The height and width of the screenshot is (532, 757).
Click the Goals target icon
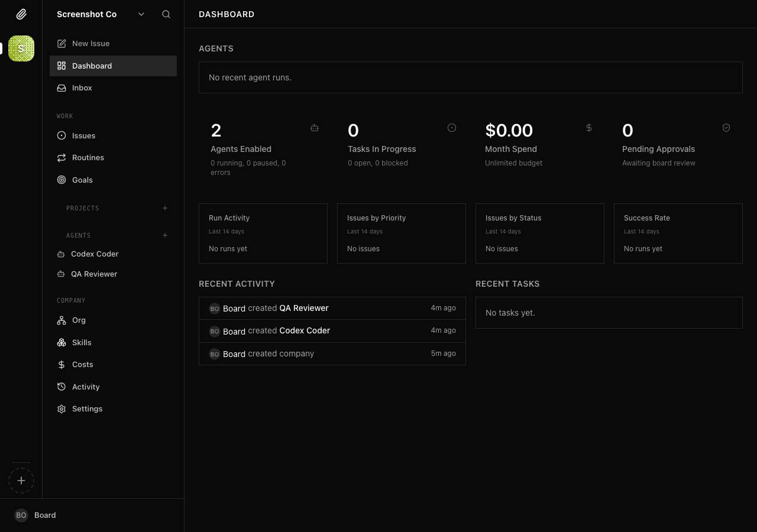62,180
